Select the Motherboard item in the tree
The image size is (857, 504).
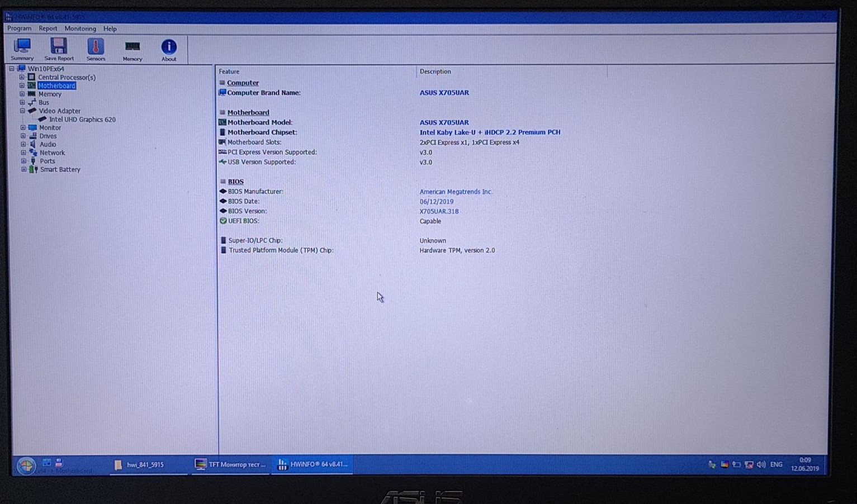tap(56, 85)
